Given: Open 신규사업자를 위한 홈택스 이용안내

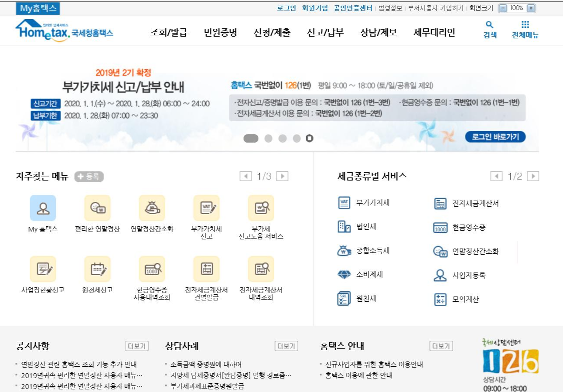Looking at the screenshot, I should [374, 365].
